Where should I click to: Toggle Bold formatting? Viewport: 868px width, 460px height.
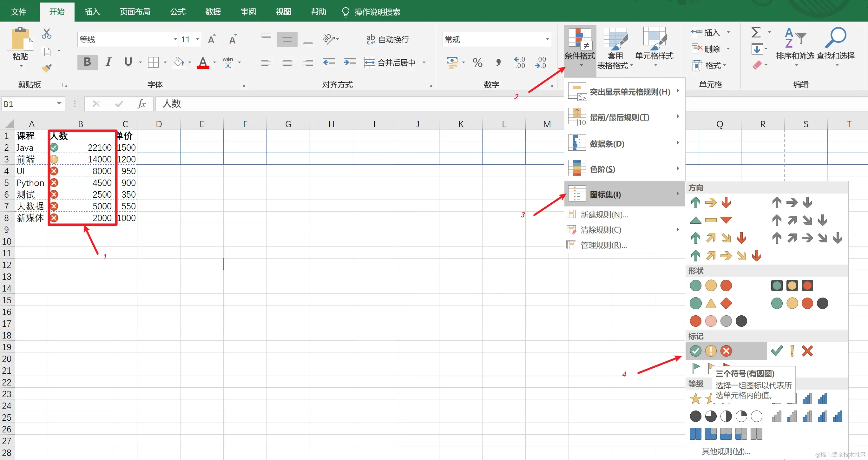click(x=87, y=62)
